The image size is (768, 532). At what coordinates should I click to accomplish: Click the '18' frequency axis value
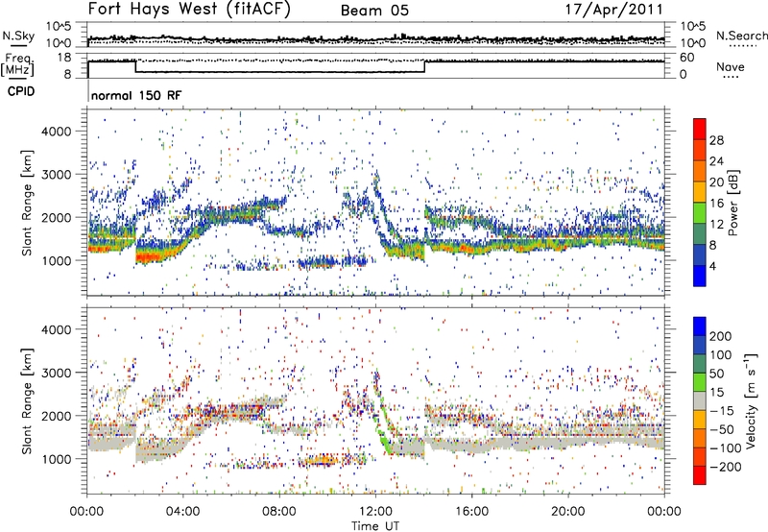click(64, 58)
